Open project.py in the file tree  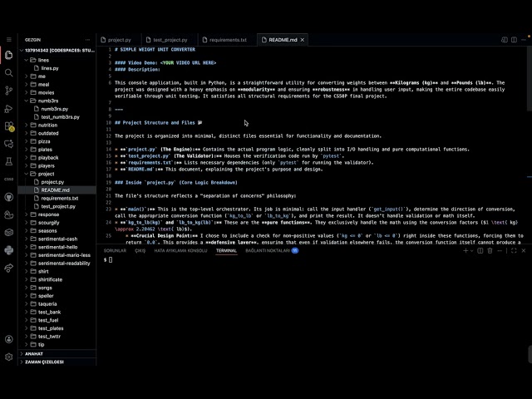pyautogui.click(x=57, y=182)
